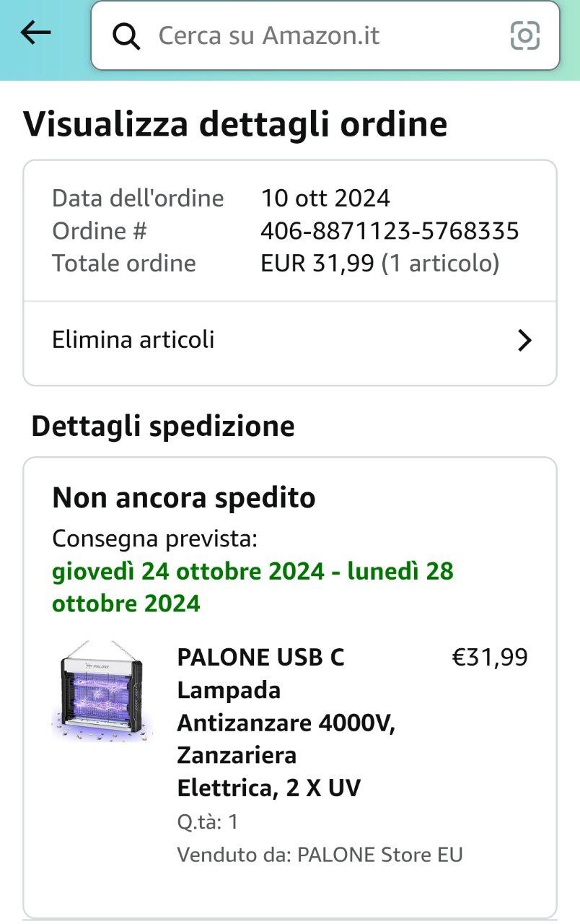Open the PALONE mosquito lamp product thumbnail
This screenshot has height=924, width=580.
[x=102, y=691]
